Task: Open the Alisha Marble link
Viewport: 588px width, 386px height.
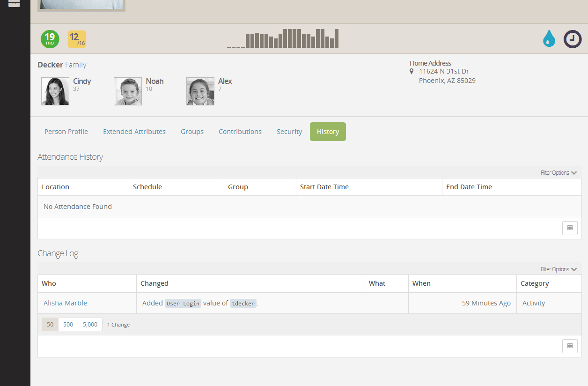Action: pos(65,303)
